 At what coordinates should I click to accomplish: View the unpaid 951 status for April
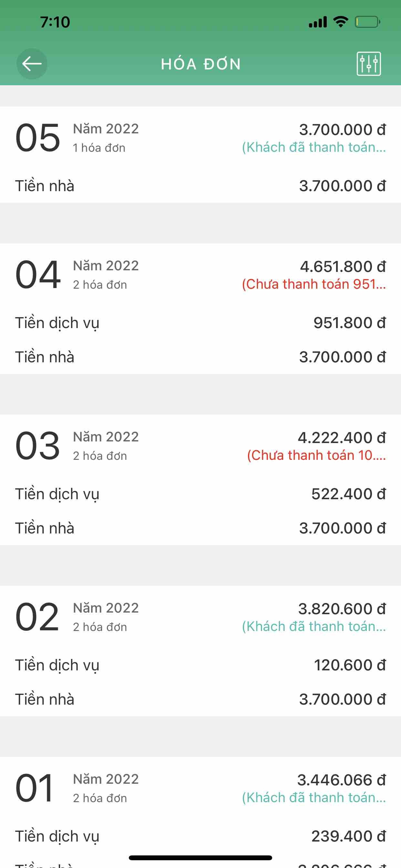[314, 284]
